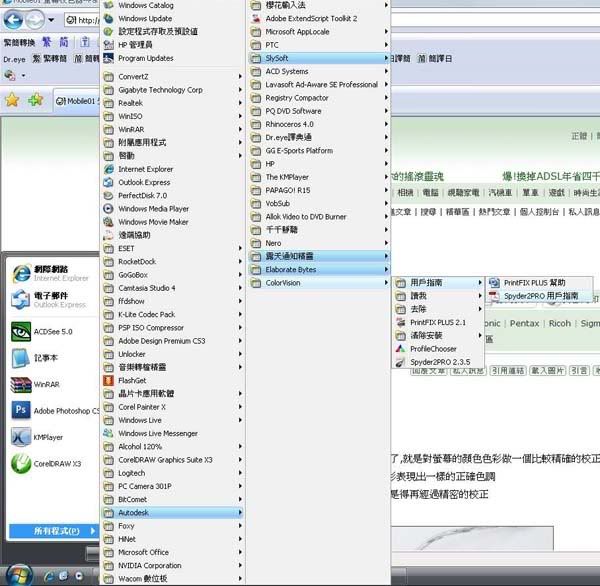Expand the Microsoft Office submenu
This screenshot has width=600, height=586.
click(x=173, y=552)
